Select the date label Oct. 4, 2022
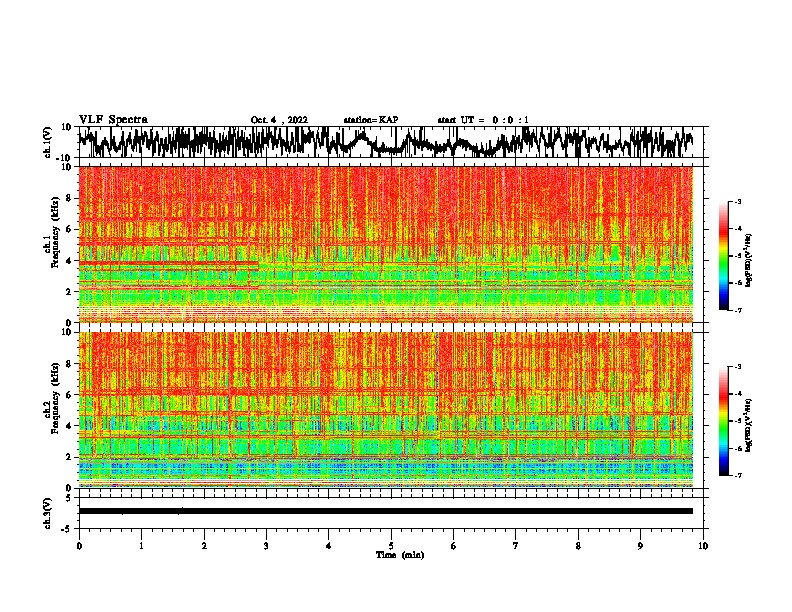Viewport: 792px width, 612px height. tap(279, 120)
